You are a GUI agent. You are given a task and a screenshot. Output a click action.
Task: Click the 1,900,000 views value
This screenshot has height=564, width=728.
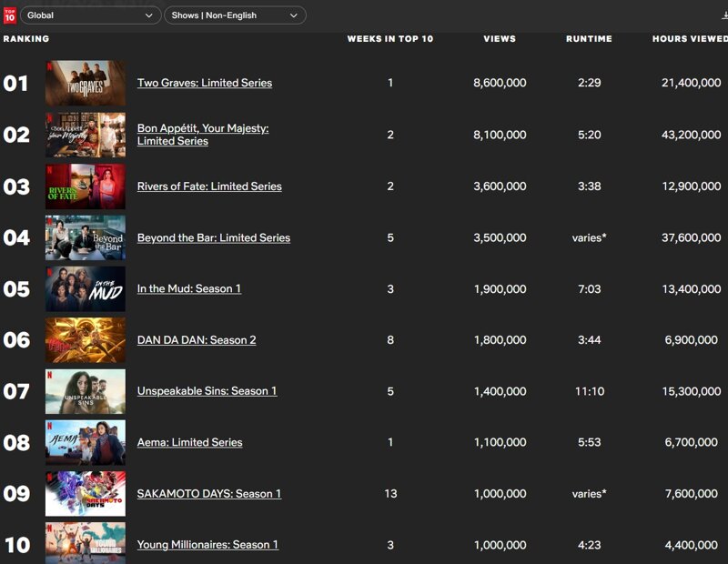click(x=500, y=288)
